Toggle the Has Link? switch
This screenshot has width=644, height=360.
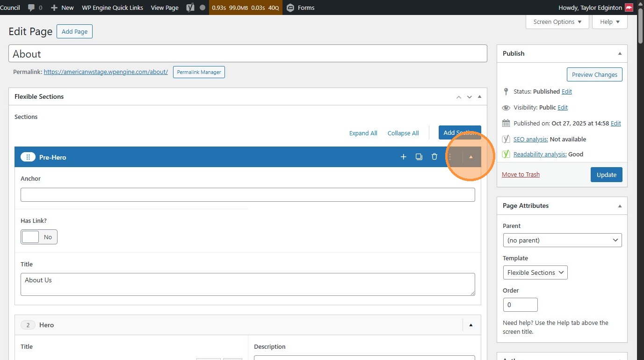tap(39, 237)
